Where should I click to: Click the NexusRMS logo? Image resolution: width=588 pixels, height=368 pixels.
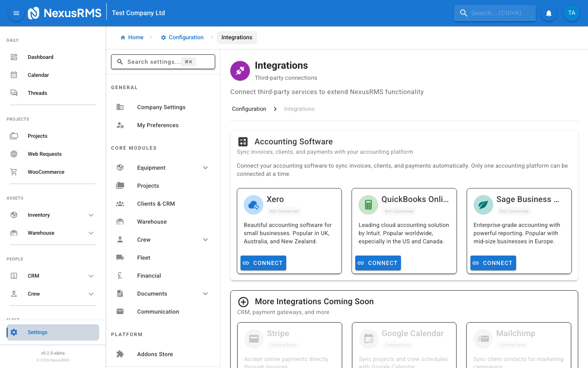click(x=65, y=13)
